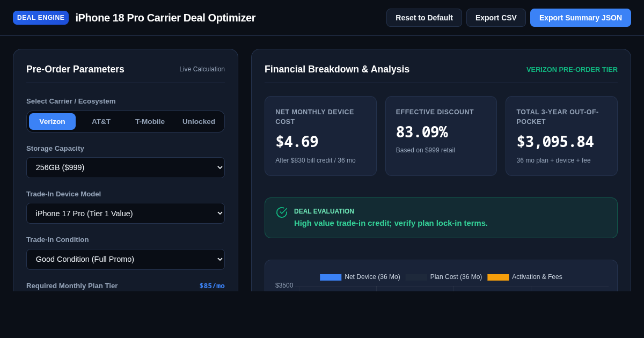The image size is (644, 338).
Task: Click the VERIZON PRE-ORDER TIER label
Action: pyautogui.click(x=572, y=69)
